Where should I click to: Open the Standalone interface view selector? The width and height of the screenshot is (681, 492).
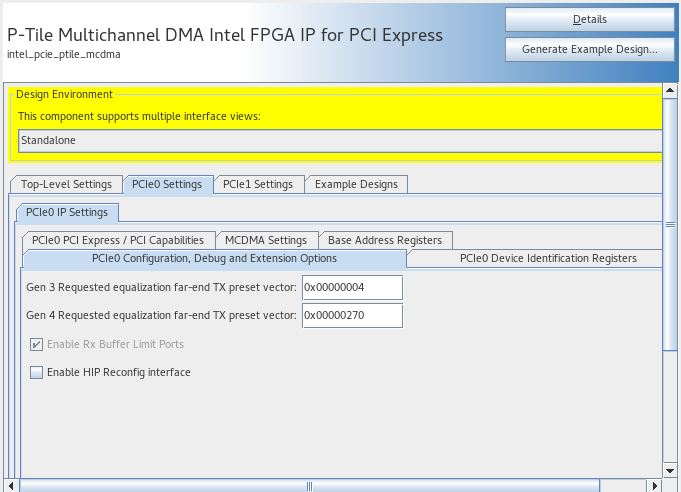click(x=338, y=140)
